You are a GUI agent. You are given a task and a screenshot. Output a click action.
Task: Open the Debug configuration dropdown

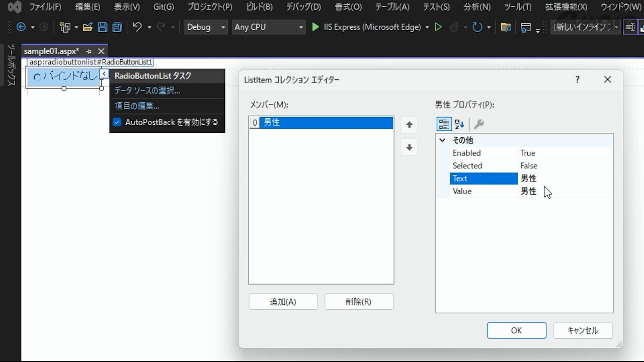pos(206,27)
